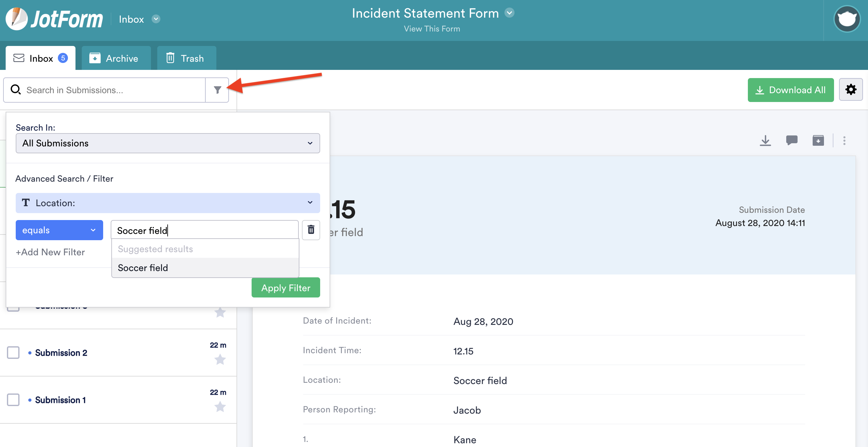Click the Kane entry
This screenshot has height=447, width=868.
click(x=465, y=439)
